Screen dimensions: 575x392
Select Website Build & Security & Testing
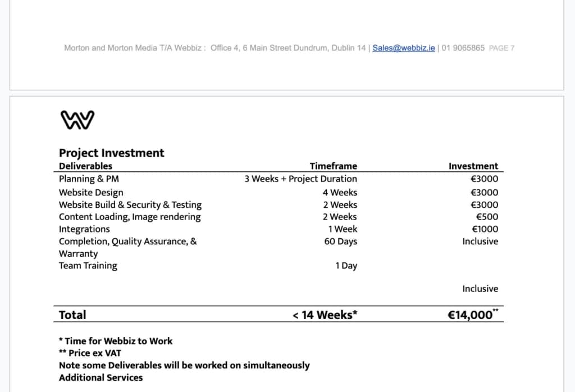130,204
